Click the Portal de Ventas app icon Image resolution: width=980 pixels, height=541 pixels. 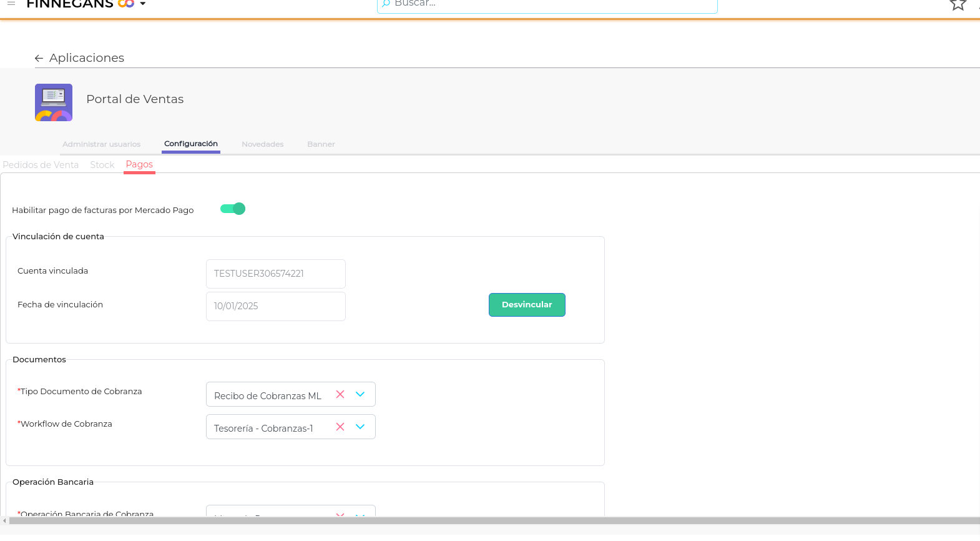[x=54, y=102]
